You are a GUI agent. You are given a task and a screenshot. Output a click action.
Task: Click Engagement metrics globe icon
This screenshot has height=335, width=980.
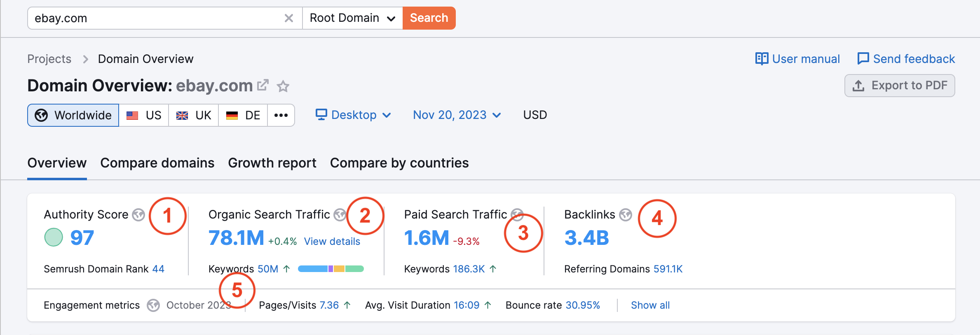(x=153, y=305)
